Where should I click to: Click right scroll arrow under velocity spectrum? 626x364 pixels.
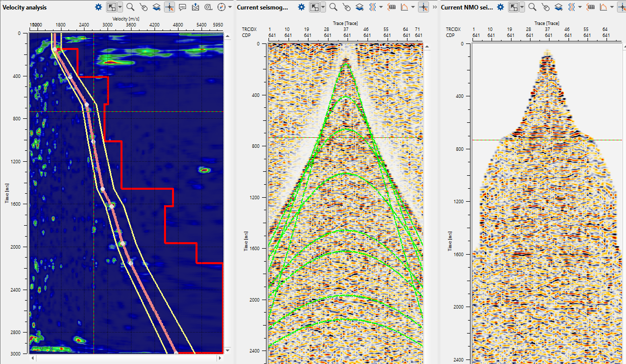pyautogui.click(x=219, y=358)
